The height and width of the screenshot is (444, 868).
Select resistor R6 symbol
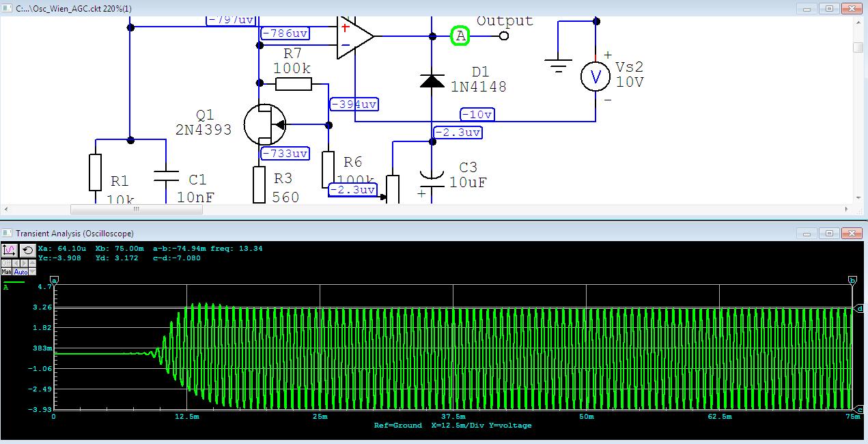(328, 169)
